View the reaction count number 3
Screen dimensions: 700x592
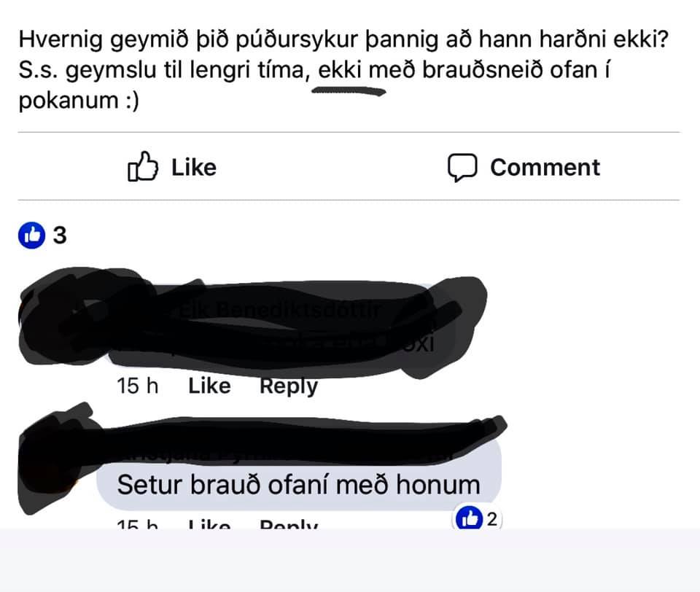[x=60, y=235]
